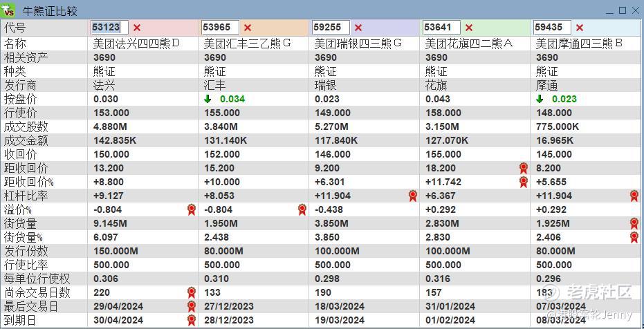Click outstanding percent 6.097
The image size is (644, 329).
[x=106, y=237]
